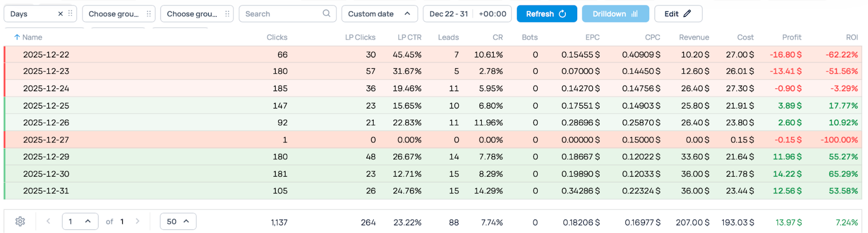Clear the Days grouping with the X icon
The height and width of the screenshot is (233, 868).
(x=60, y=14)
